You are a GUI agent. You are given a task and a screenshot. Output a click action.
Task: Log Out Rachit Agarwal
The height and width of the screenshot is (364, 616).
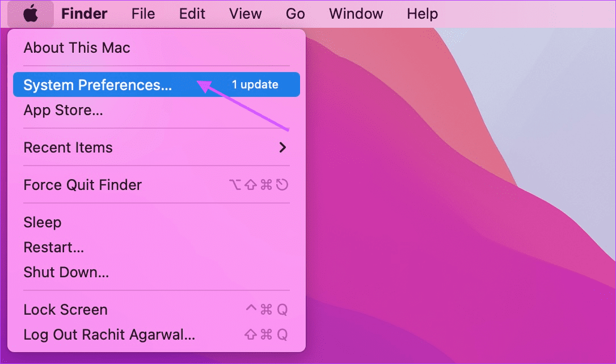tap(157, 335)
